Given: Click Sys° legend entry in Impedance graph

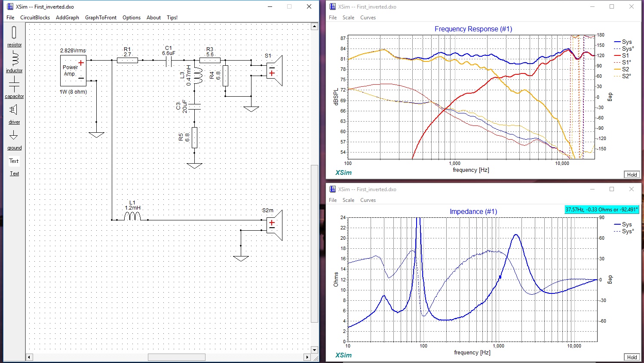Looking at the screenshot, I should (624, 232).
